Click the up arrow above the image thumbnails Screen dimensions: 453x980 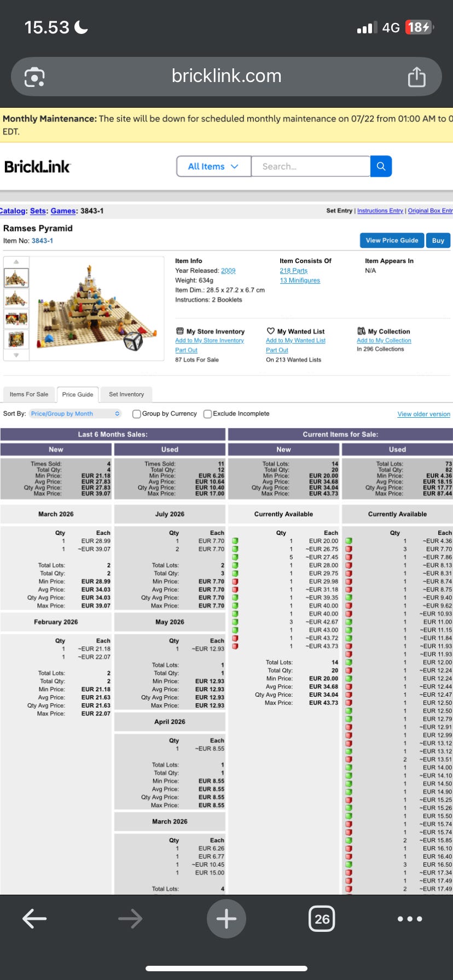click(16, 262)
